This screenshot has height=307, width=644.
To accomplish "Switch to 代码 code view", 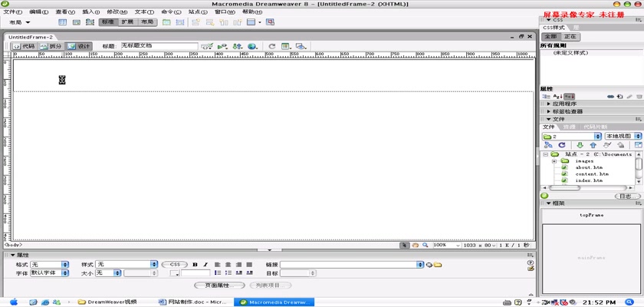I will point(24,47).
